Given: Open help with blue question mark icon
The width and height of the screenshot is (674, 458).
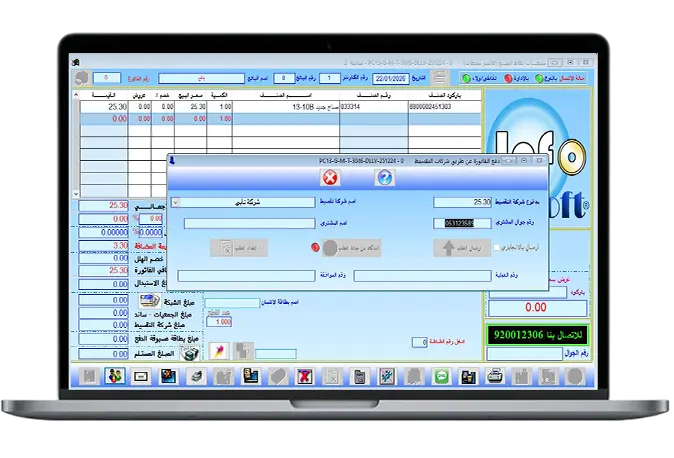Looking at the screenshot, I should tap(384, 177).
